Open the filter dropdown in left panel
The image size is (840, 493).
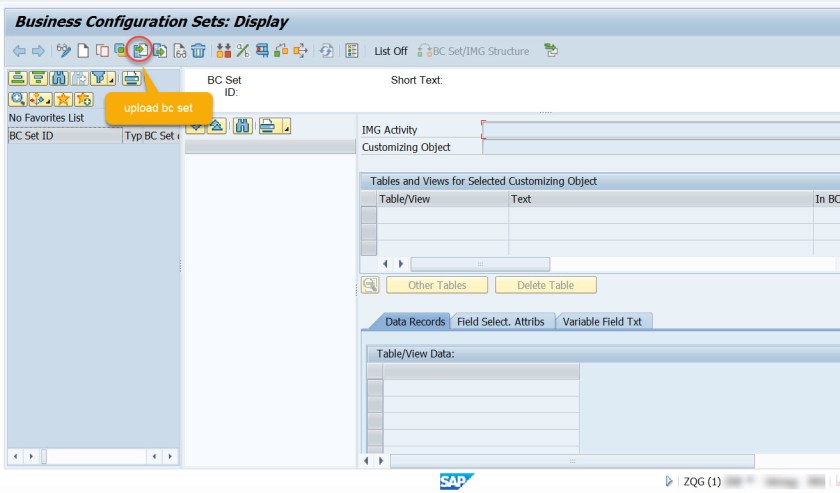[102, 79]
